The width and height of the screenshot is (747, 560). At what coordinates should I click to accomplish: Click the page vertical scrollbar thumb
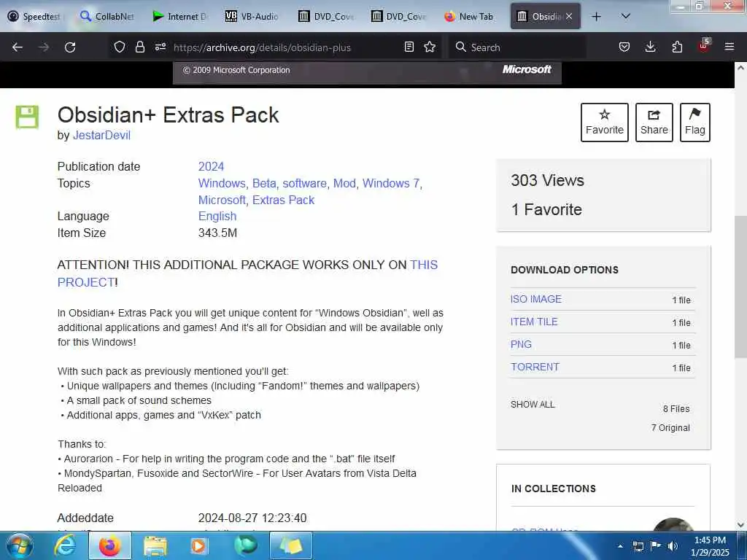tap(740, 286)
